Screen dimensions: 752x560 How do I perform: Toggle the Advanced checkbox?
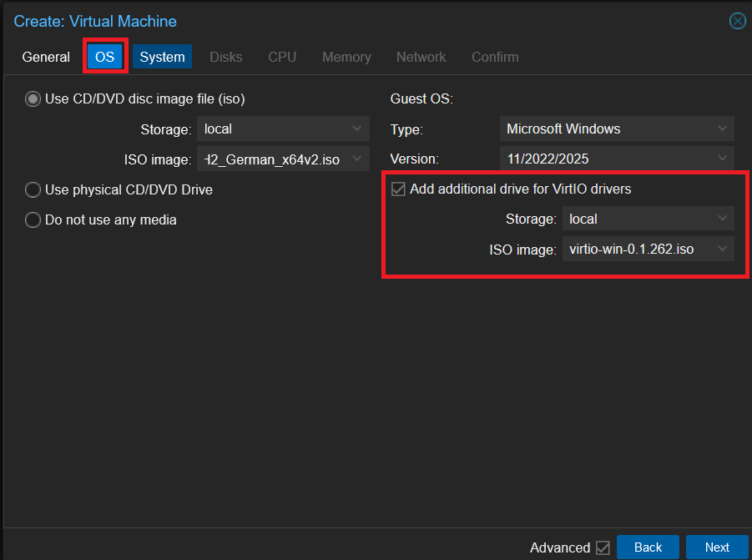coord(603,547)
